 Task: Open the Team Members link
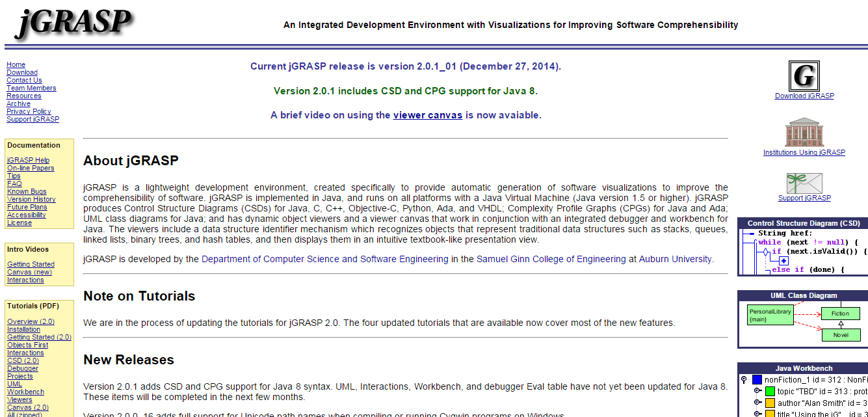click(x=31, y=88)
